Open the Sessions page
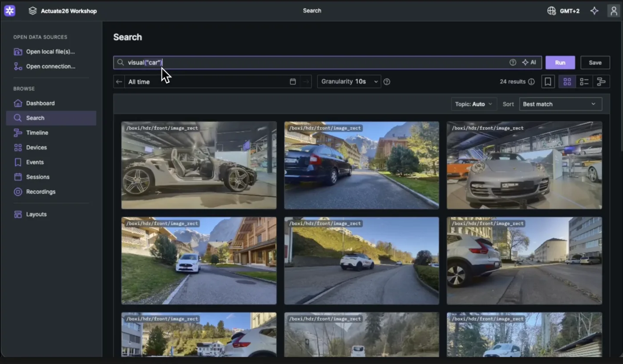Image resolution: width=623 pixels, height=364 pixels. [x=51, y=177]
